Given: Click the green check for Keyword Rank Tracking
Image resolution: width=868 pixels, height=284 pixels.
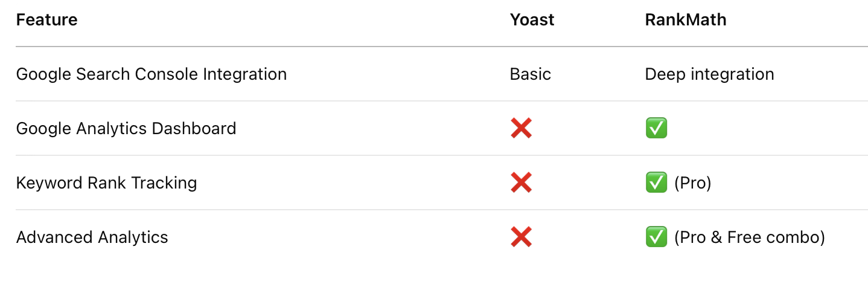Looking at the screenshot, I should tap(656, 182).
